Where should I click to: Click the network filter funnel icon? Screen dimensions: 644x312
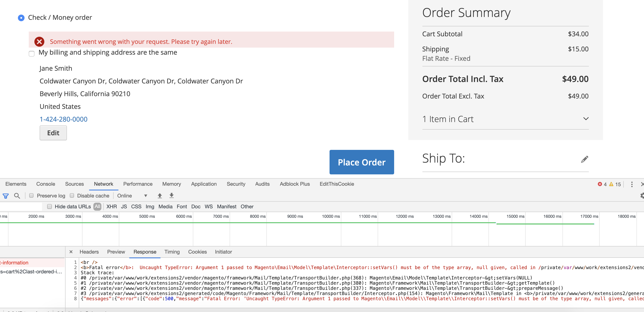pyautogui.click(x=5, y=196)
